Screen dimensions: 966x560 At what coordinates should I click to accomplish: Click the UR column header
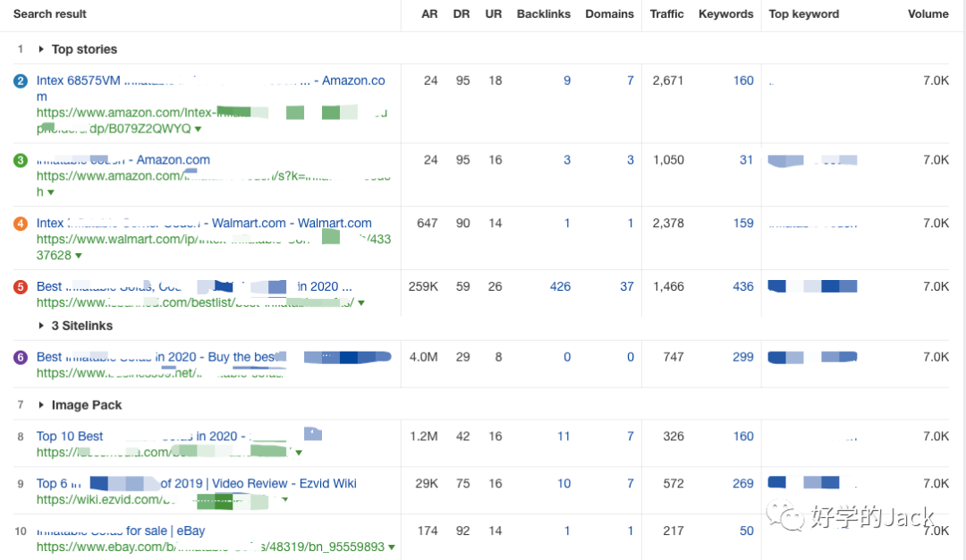click(494, 14)
